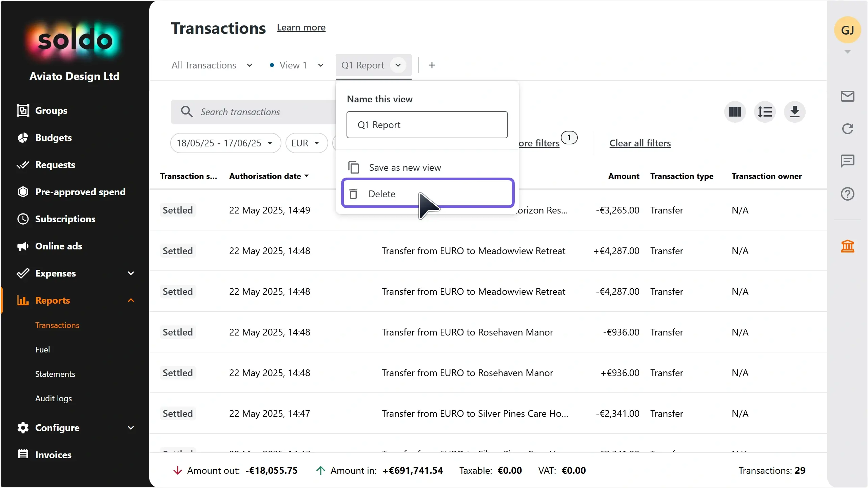Switch to View 1 tab
The width and height of the screenshot is (868, 488).
293,65
